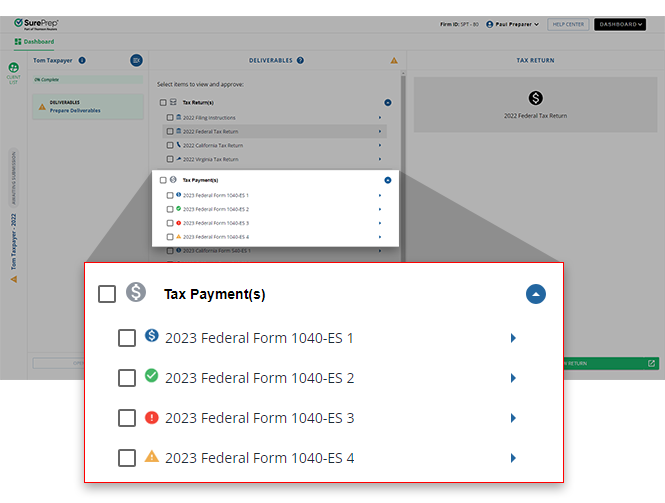Click the federal building icon for 2022 Federal Tax Return

[179, 131]
